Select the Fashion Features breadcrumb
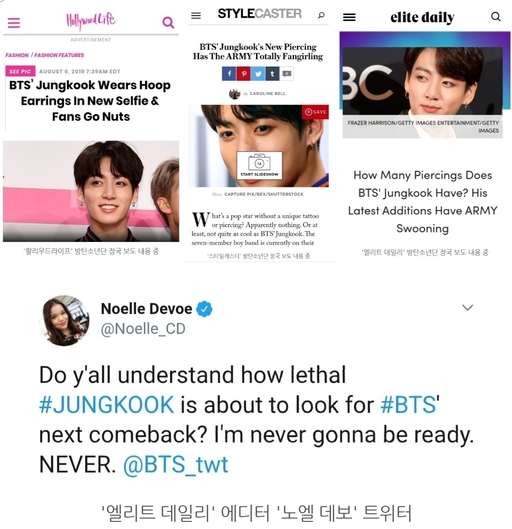The width and height of the screenshot is (512, 529). [59, 55]
